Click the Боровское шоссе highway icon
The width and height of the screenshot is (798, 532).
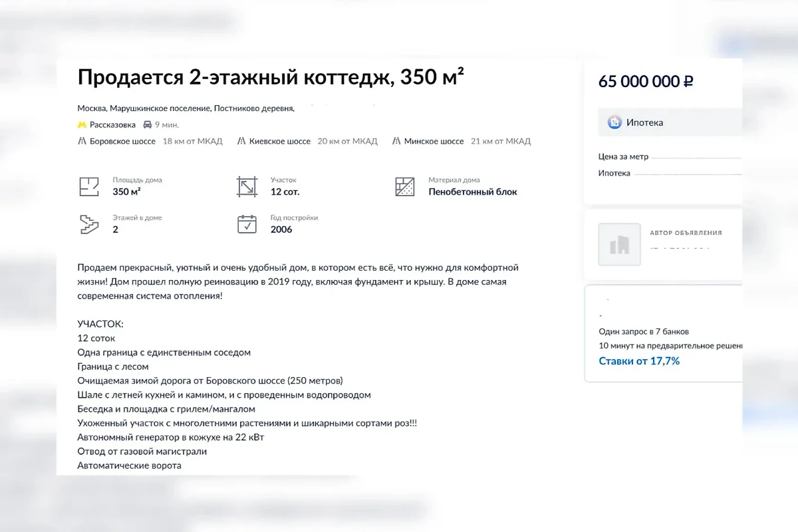coord(82,141)
